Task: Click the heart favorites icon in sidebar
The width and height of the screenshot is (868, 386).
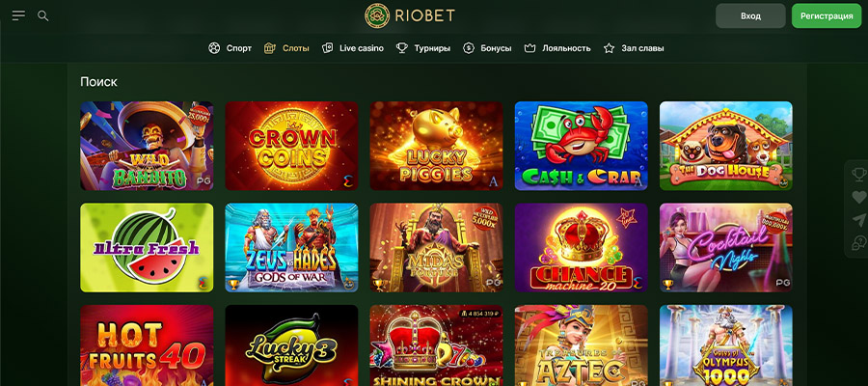Action: [858, 197]
